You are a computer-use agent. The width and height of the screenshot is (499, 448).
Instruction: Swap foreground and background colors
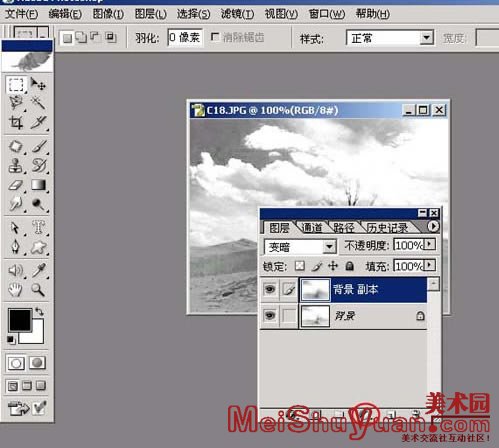pos(39,312)
